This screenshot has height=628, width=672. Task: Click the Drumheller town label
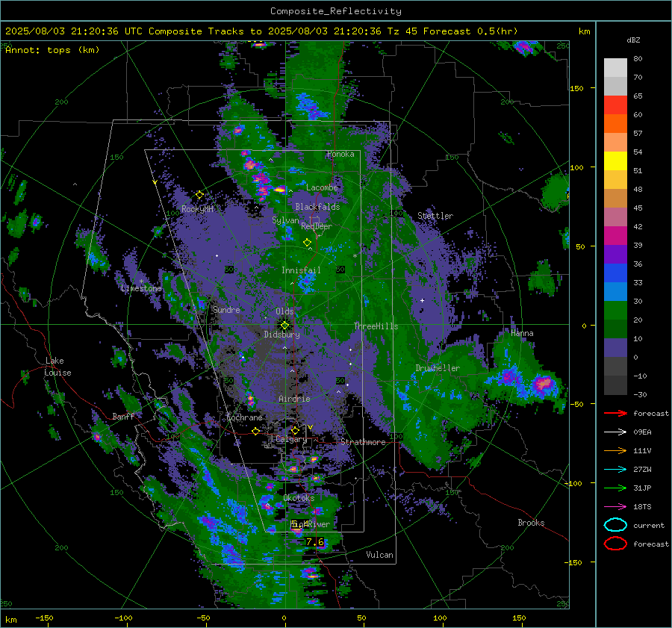[x=438, y=368]
